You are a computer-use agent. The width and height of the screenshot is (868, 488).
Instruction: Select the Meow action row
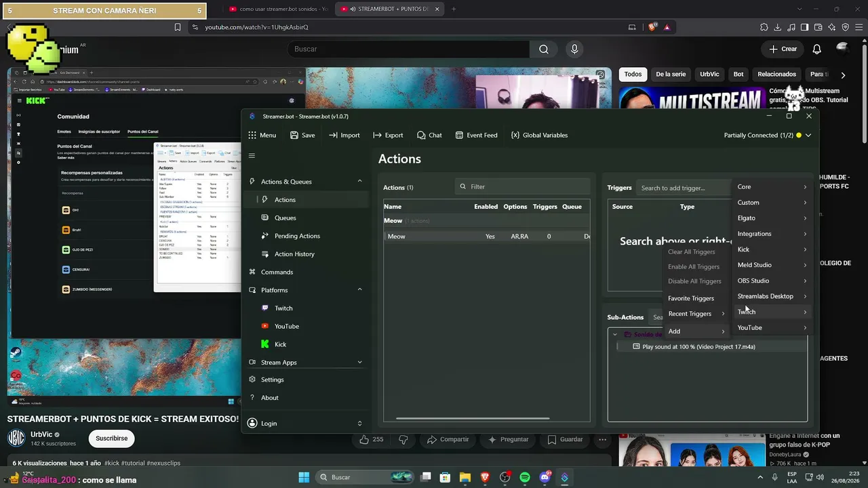(487, 237)
